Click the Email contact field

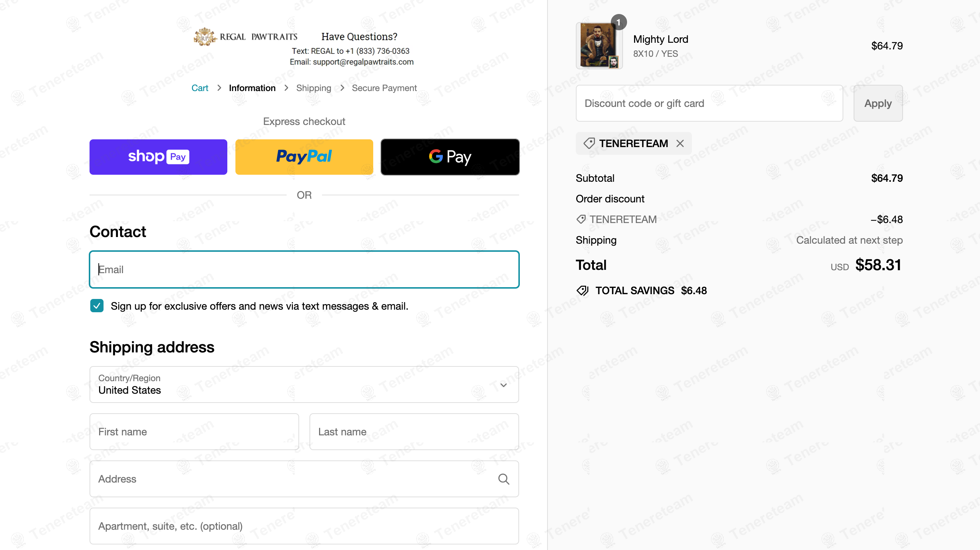[x=304, y=269]
